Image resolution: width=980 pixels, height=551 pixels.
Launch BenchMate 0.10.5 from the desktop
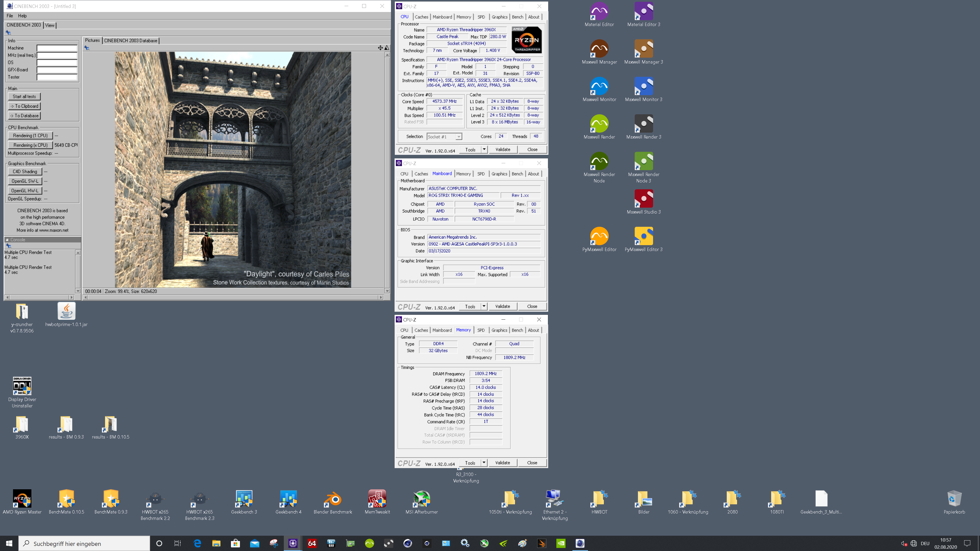[x=67, y=502]
